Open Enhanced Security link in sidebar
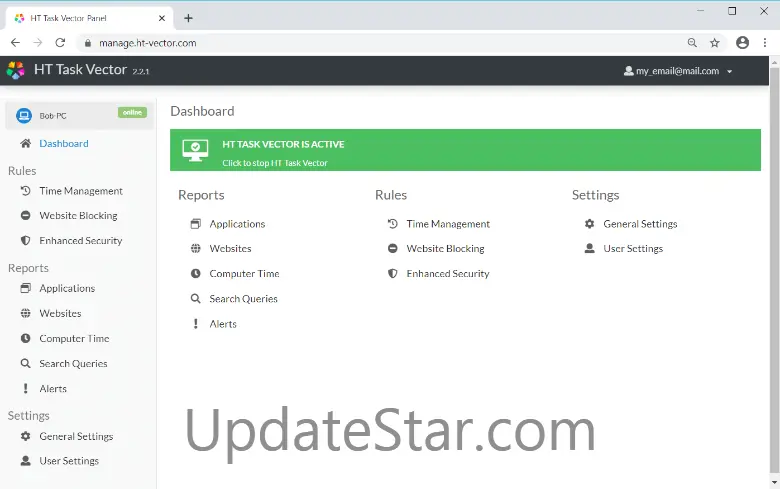 coord(81,241)
